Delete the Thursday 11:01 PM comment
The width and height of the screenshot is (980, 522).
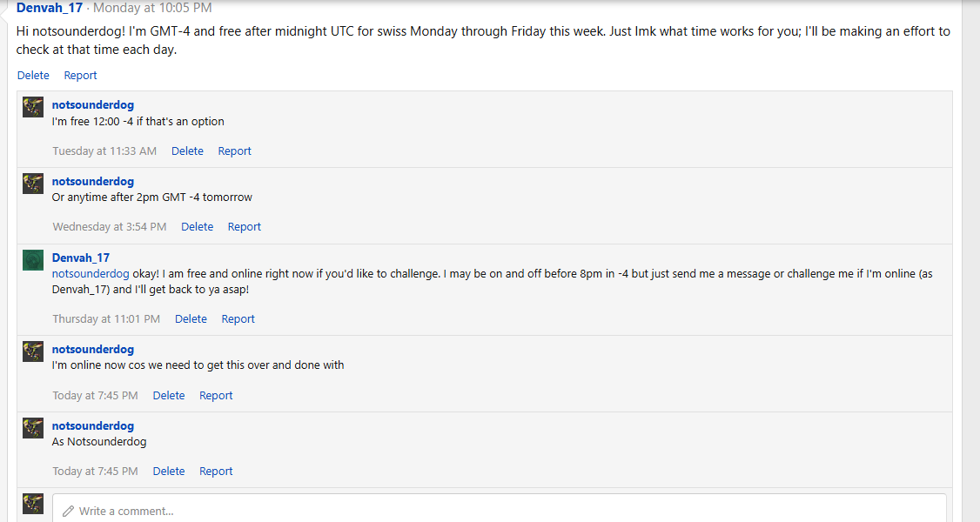click(191, 319)
